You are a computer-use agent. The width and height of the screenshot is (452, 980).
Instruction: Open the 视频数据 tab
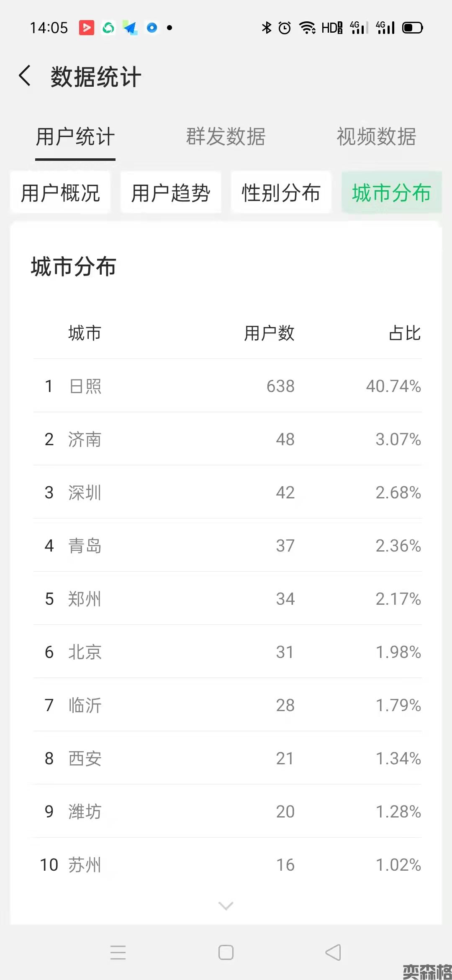[376, 137]
